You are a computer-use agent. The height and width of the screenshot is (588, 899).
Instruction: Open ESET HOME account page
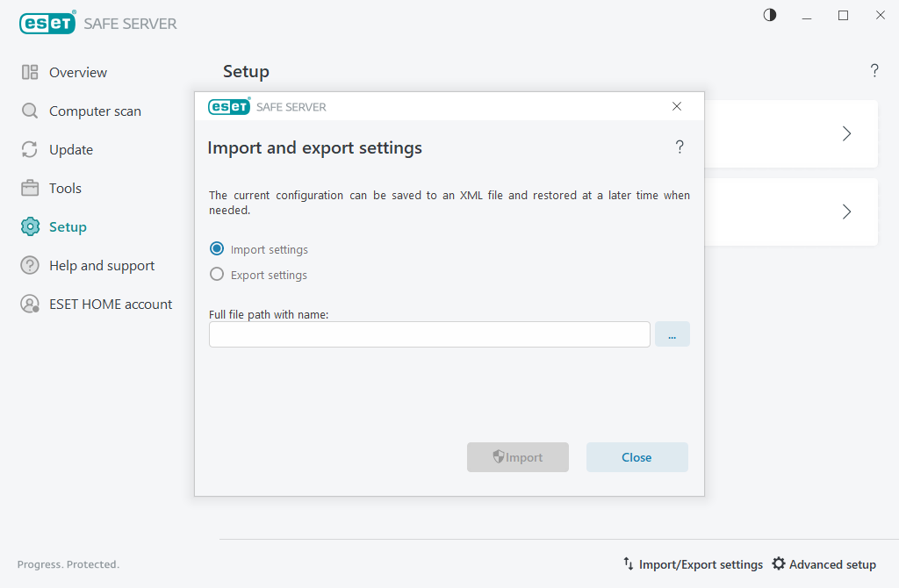coord(111,305)
